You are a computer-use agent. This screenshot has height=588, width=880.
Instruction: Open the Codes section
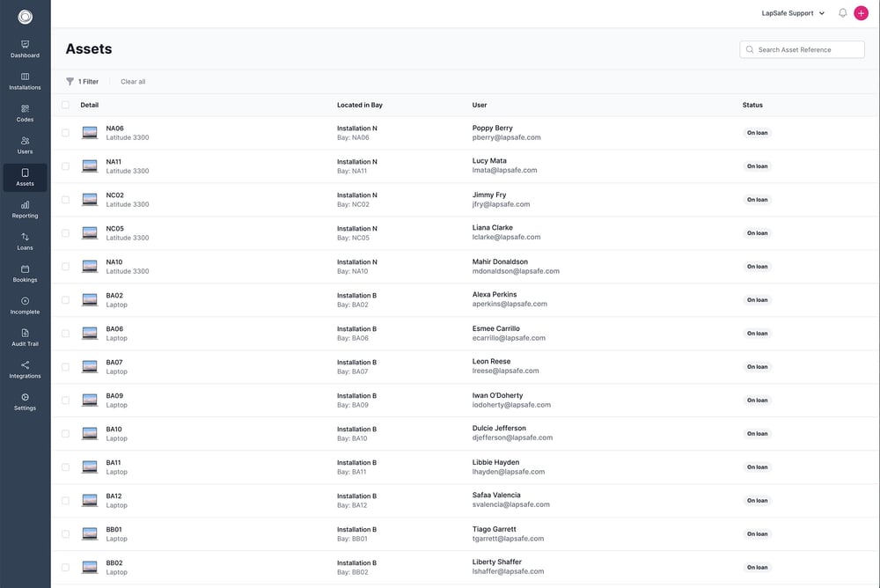click(x=24, y=113)
